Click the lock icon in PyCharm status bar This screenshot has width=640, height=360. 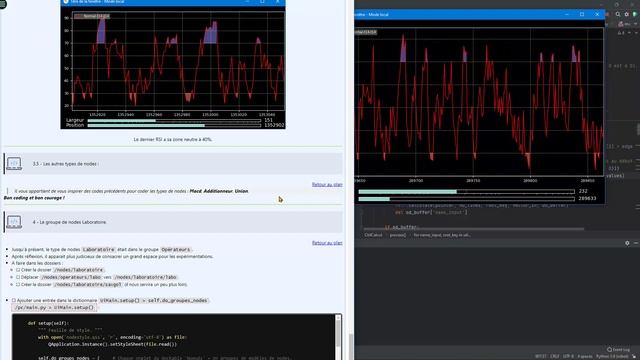(x=635, y=356)
